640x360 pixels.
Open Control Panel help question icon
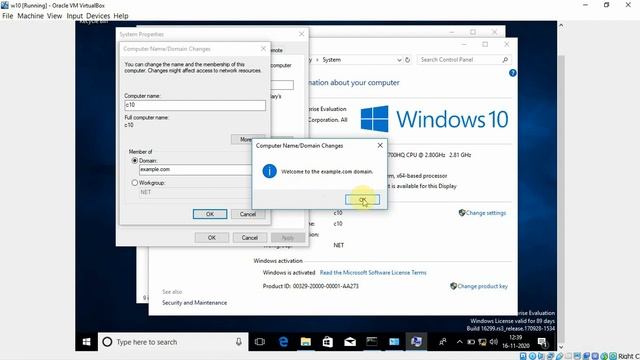tap(513, 73)
